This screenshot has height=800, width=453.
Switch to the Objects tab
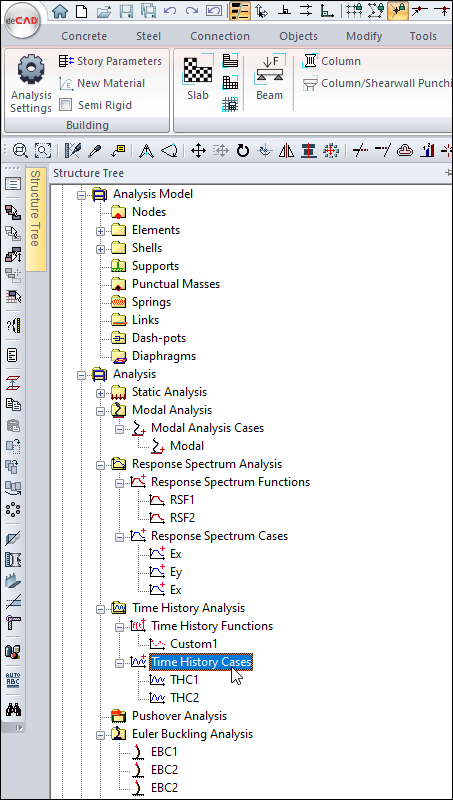tap(298, 36)
